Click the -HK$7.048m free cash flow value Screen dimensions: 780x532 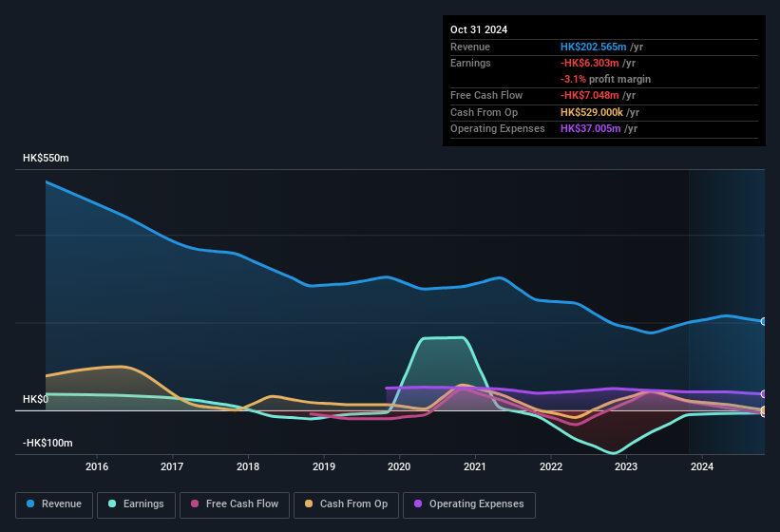tap(590, 95)
